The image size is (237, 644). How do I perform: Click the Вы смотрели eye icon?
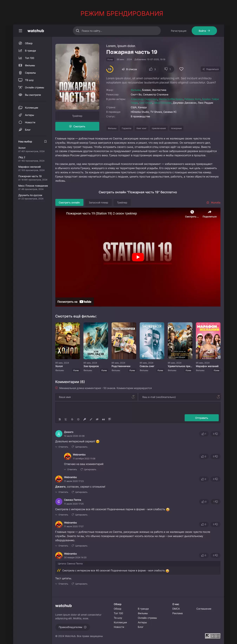[x=20, y=95]
